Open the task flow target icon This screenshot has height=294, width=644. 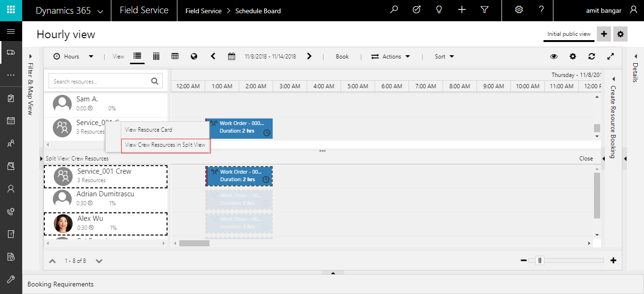[417, 10]
